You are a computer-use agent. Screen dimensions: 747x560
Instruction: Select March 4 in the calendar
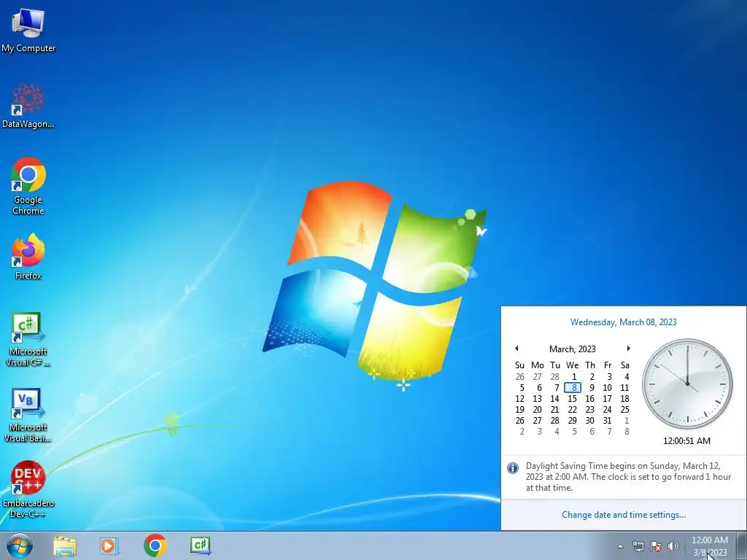pyautogui.click(x=625, y=377)
